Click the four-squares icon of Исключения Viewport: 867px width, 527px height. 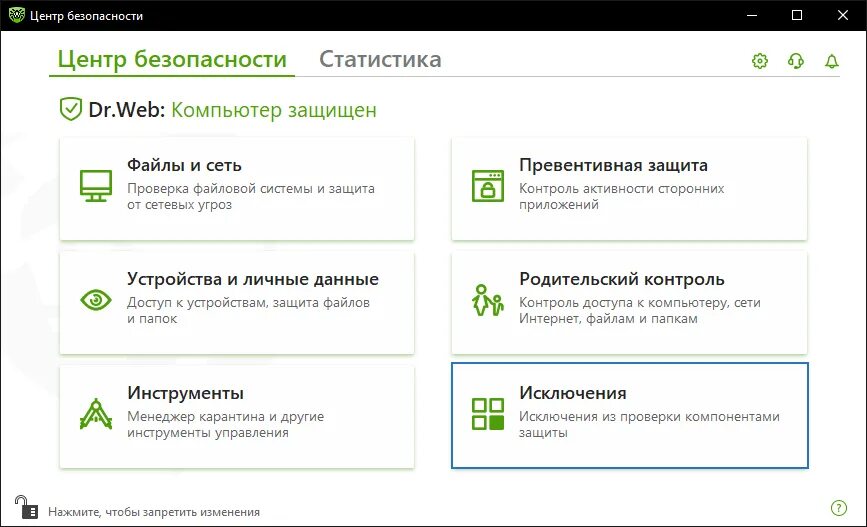point(488,414)
